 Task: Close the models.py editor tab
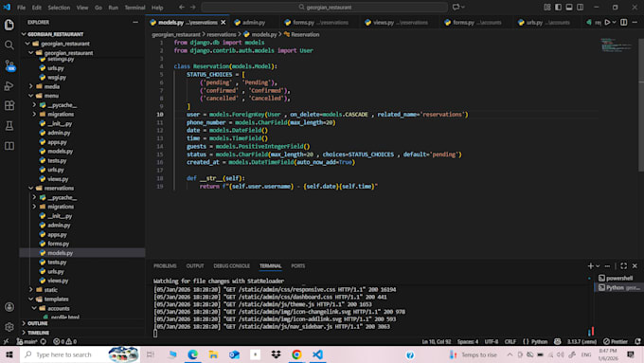[223, 22]
